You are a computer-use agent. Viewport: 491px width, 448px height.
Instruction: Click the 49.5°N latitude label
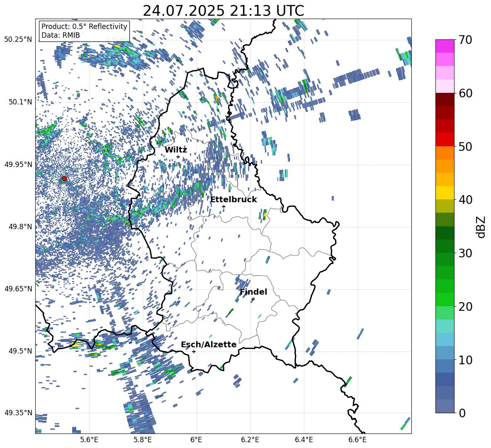click(20, 351)
